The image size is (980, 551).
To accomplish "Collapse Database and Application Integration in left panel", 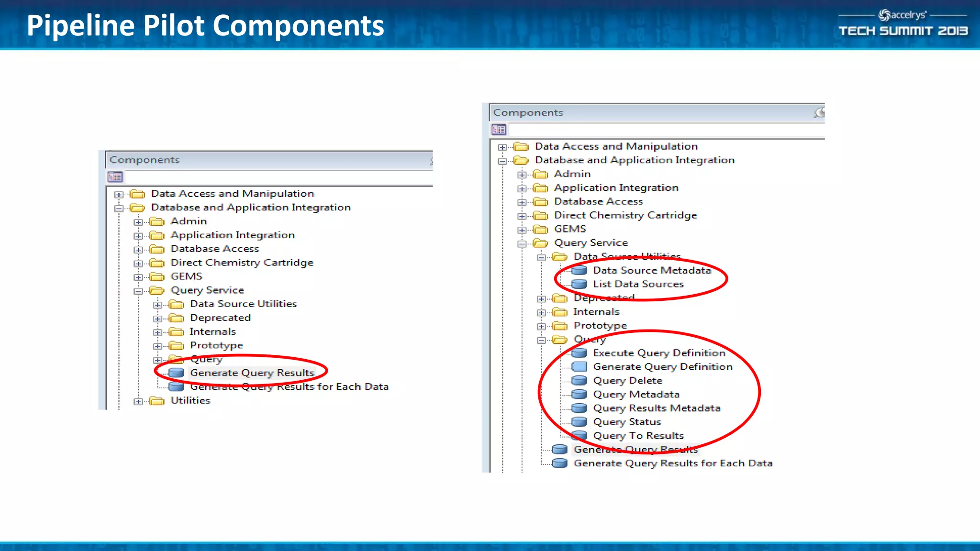I will (119, 209).
